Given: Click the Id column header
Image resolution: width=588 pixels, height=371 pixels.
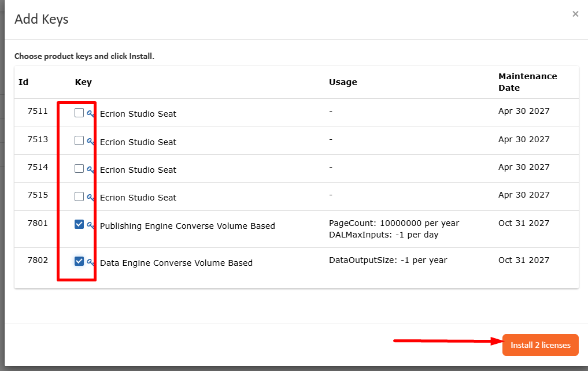Looking at the screenshot, I should (x=23, y=82).
